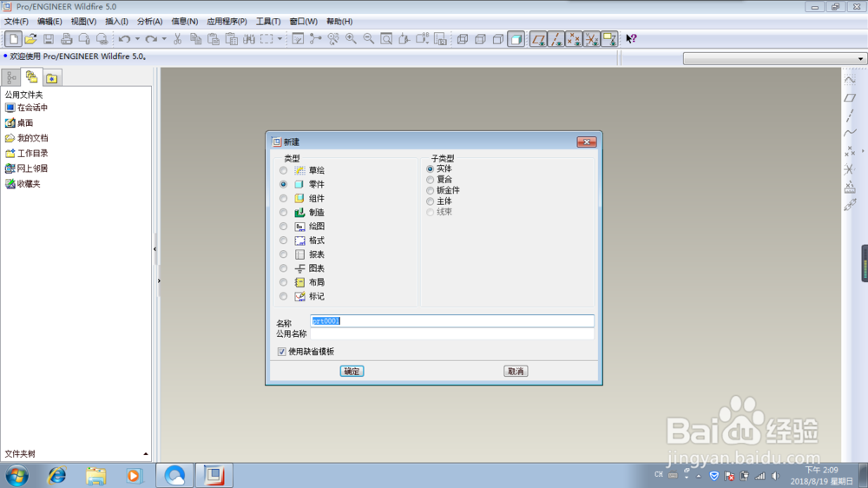Click the Zoom out magnifier icon
Screen dimensions: 868x488
tap(369, 39)
